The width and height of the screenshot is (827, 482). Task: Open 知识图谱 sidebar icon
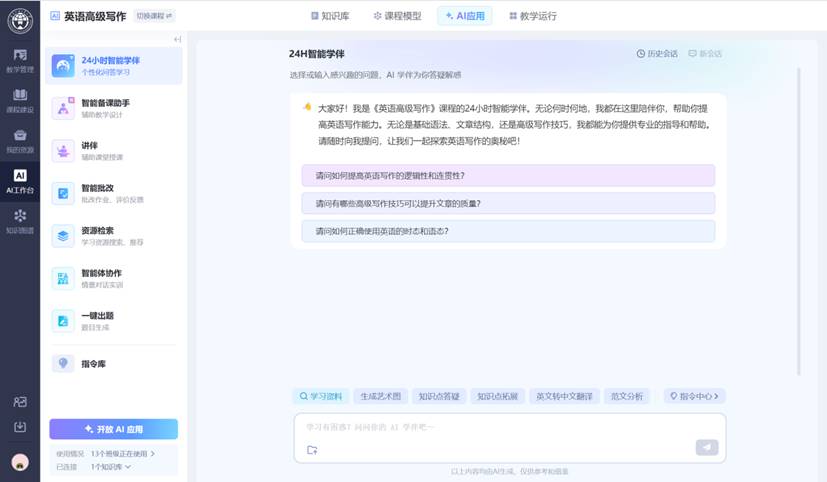(x=19, y=220)
